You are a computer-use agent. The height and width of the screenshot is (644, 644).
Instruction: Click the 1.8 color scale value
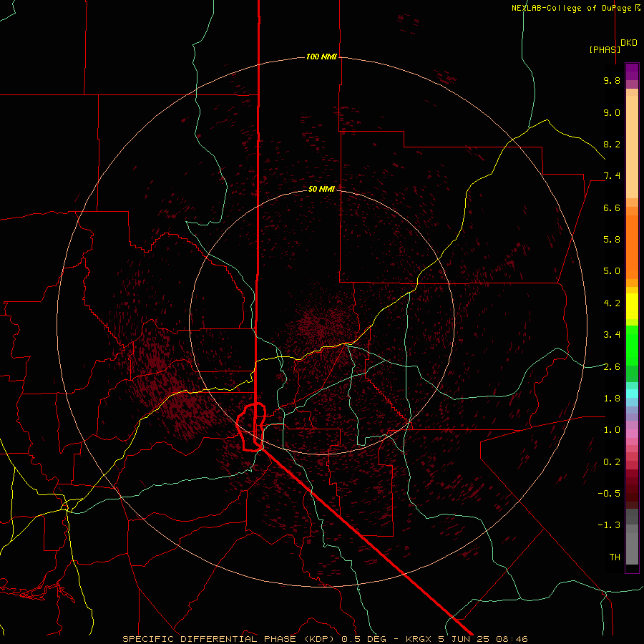[612, 399]
